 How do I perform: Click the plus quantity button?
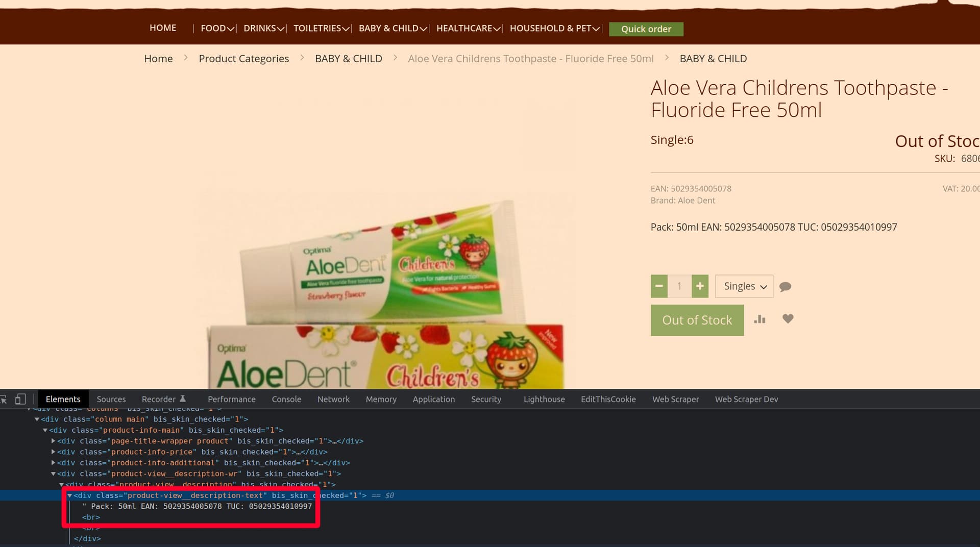[x=700, y=286]
